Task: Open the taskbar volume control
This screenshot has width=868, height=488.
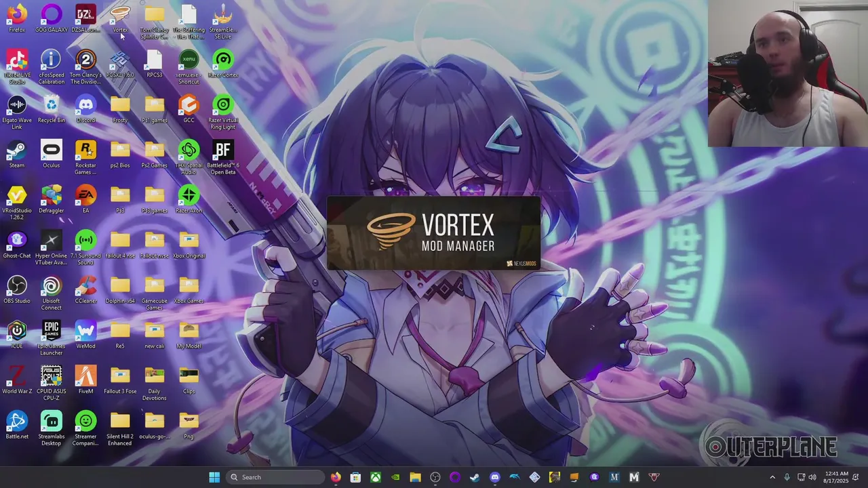Action: (812, 477)
